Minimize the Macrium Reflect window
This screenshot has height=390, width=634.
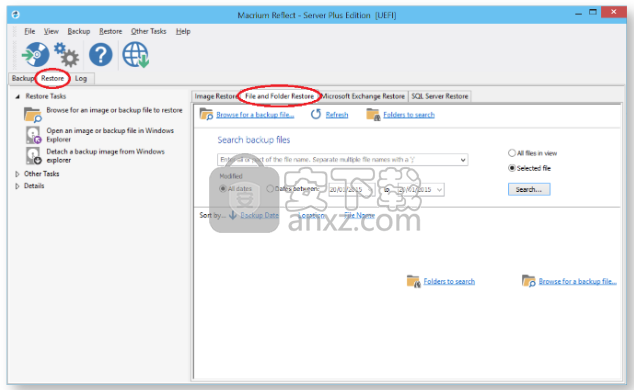tap(578, 14)
